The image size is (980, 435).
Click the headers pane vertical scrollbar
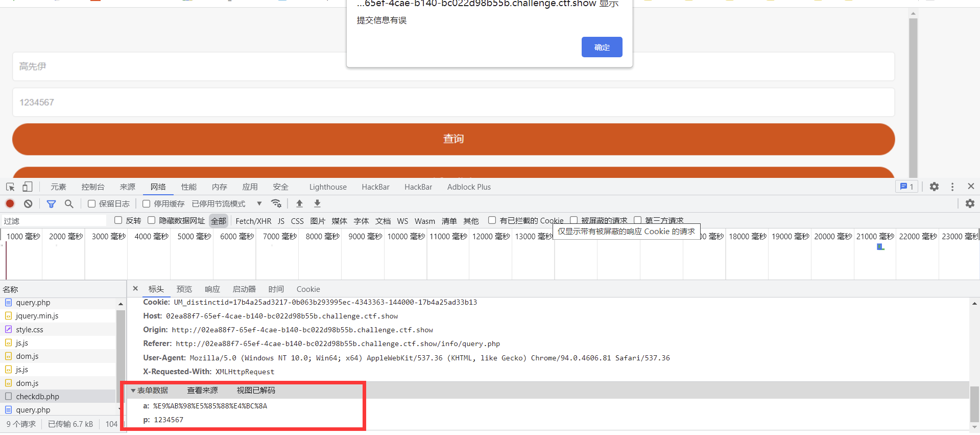click(x=974, y=404)
